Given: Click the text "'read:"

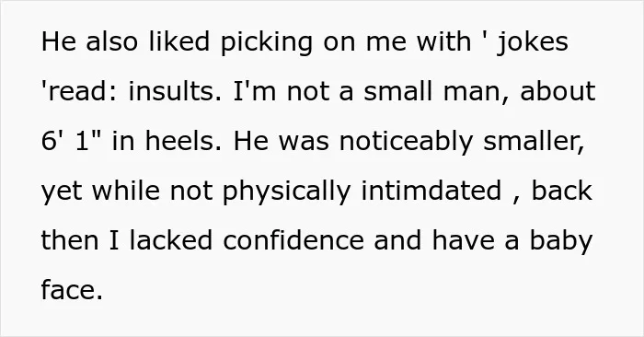Looking at the screenshot, I should tap(79, 91).
